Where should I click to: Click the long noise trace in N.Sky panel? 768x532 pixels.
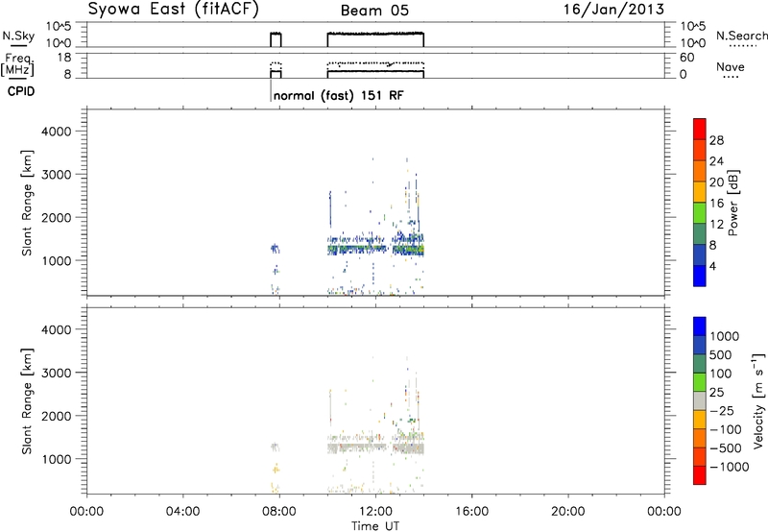pyautogui.click(x=375, y=34)
